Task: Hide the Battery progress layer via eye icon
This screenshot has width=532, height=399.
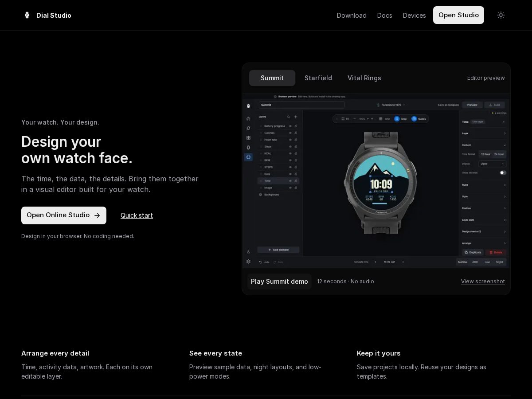Action: (x=290, y=126)
